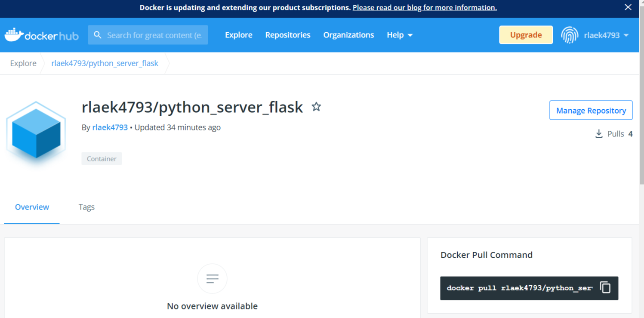The image size is (644, 318).
Task: Open the blog information link in banner
Action: coord(425,7)
